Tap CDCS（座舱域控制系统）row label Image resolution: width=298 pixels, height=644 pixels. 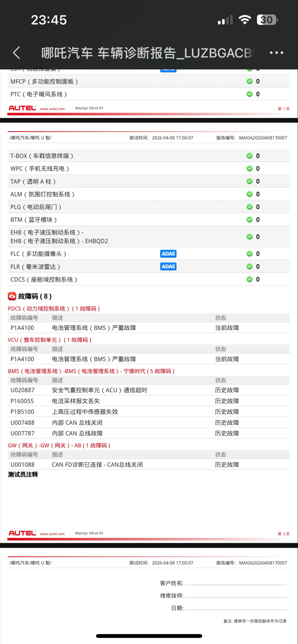point(44,279)
